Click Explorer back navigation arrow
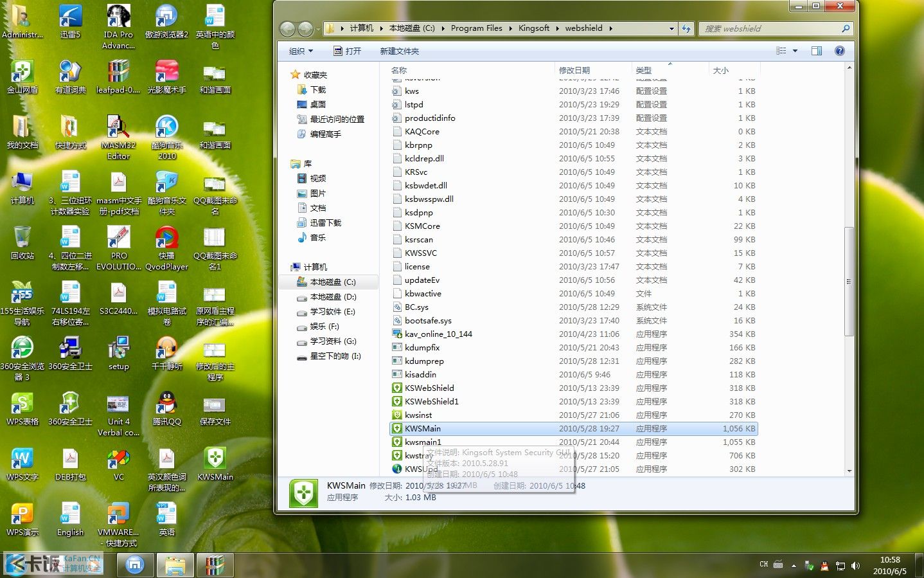 287,28
